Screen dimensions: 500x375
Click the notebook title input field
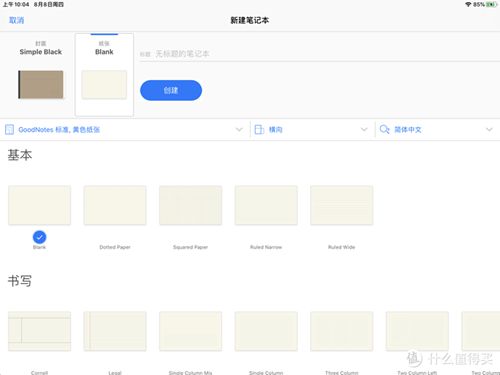coord(319,54)
